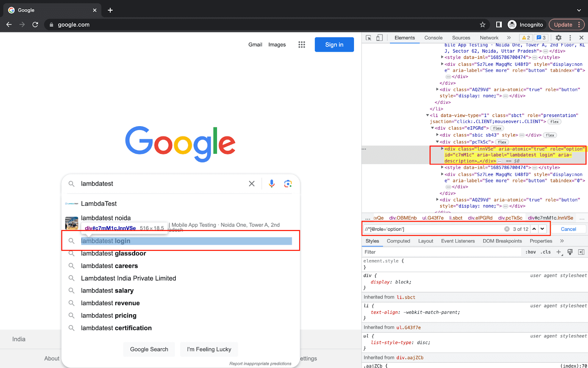Show more DevTools panel tabs

[509, 38]
